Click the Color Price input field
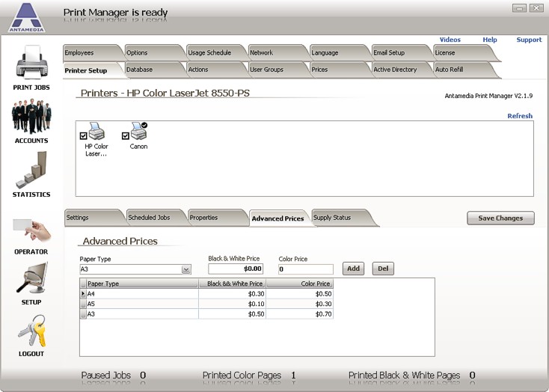Viewport: 549px width, 392px height. point(306,269)
